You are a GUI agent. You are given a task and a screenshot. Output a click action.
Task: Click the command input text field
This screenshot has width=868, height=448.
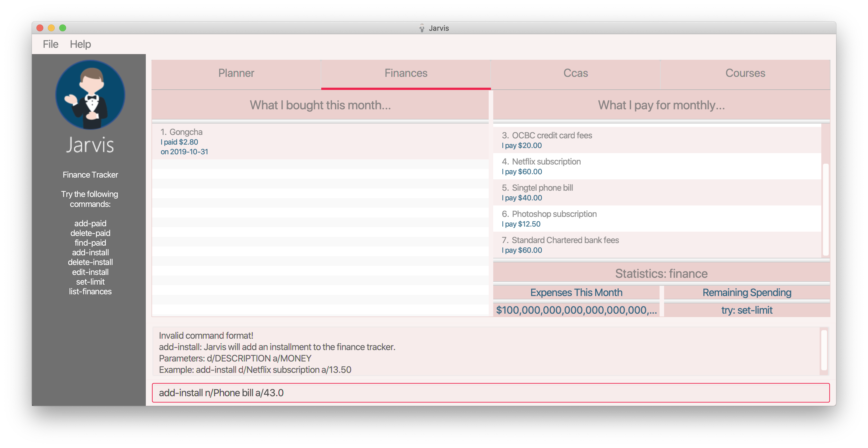pos(490,393)
